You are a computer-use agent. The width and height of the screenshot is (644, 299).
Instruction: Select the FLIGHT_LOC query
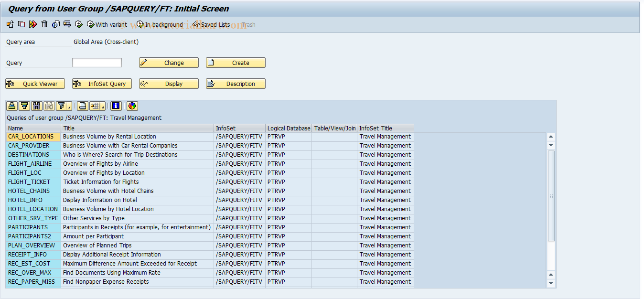[x=33, y=173]
